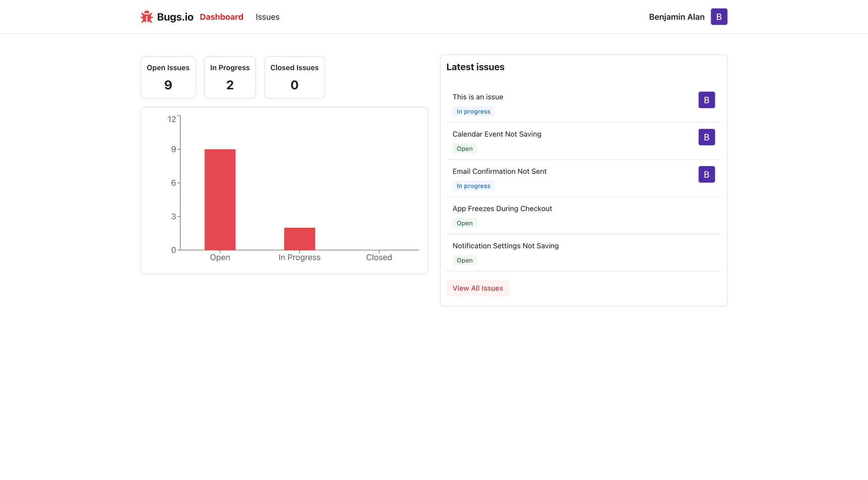Click the red bug logo icon

pos(146,17)
